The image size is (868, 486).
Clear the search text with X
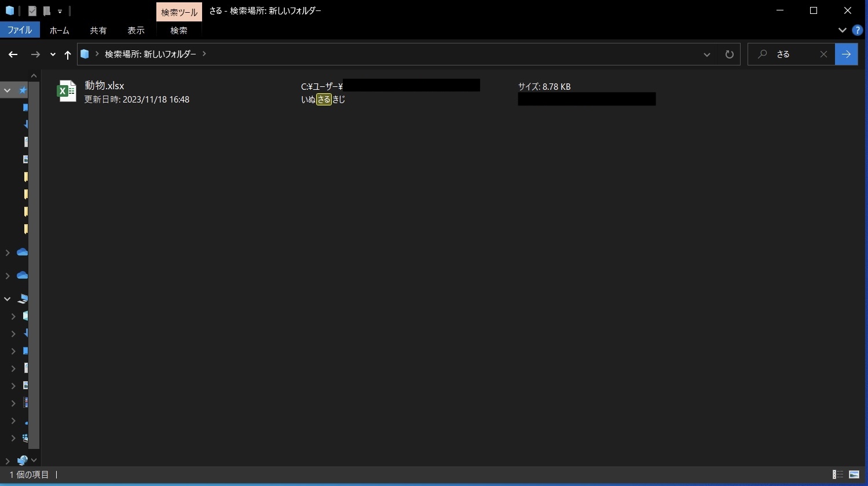pyautogui.click(x=824, y=54)
